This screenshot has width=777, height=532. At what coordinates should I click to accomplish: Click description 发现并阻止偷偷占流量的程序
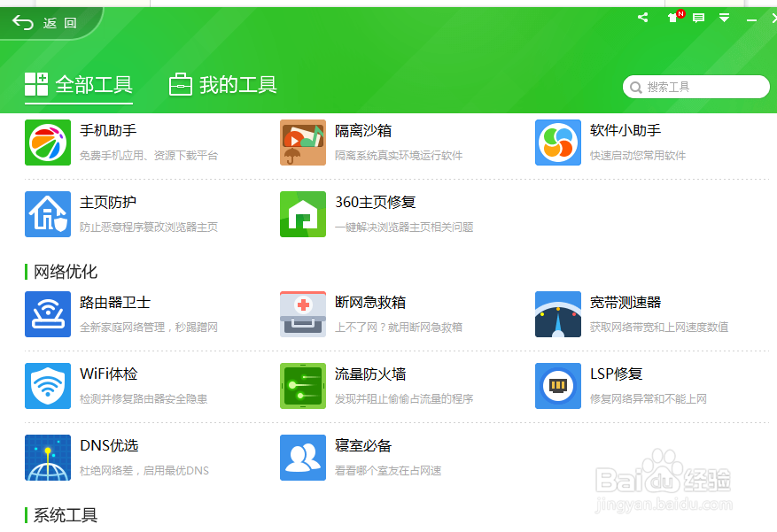(x=404, y=399)
